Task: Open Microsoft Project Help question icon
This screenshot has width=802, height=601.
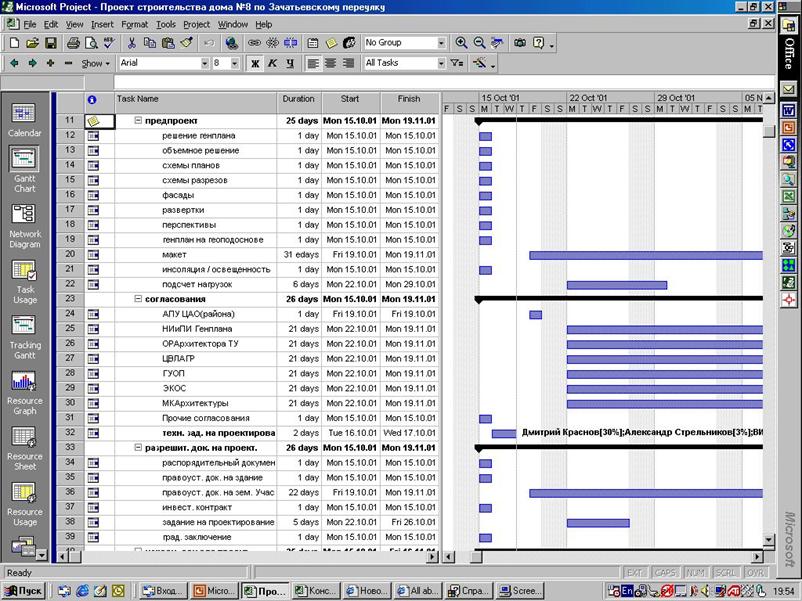Action: [538, 43]
